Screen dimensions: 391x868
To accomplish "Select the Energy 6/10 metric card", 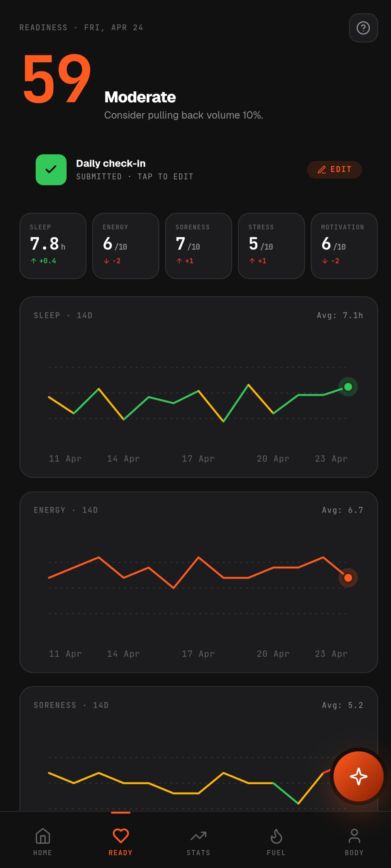I will [x=126, y=246].
